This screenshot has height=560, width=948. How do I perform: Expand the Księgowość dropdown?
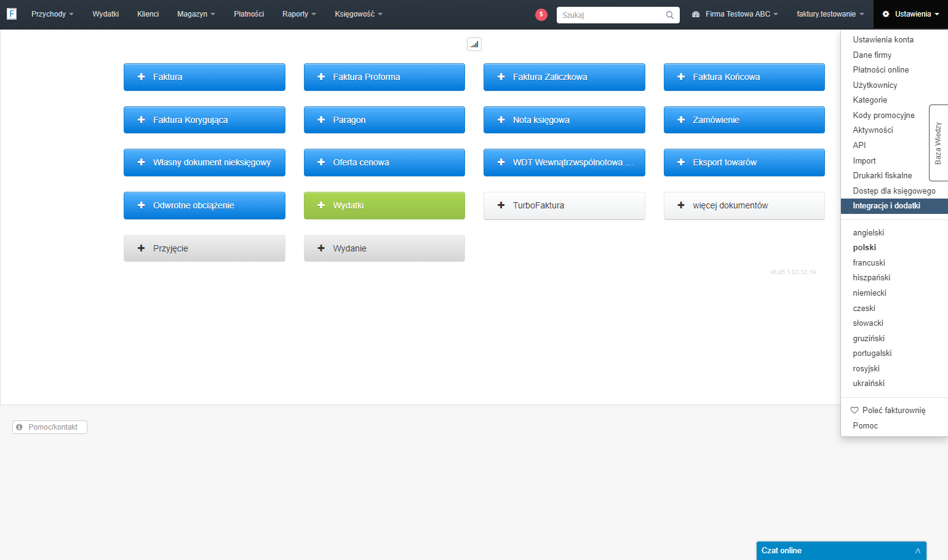[x=359, y=14]
